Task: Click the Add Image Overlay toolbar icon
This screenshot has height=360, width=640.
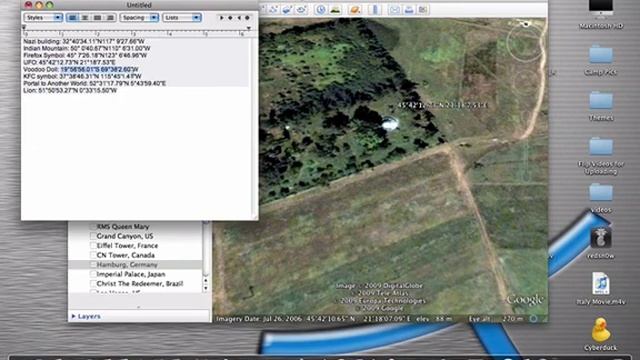Action: (x=287, y=10)
